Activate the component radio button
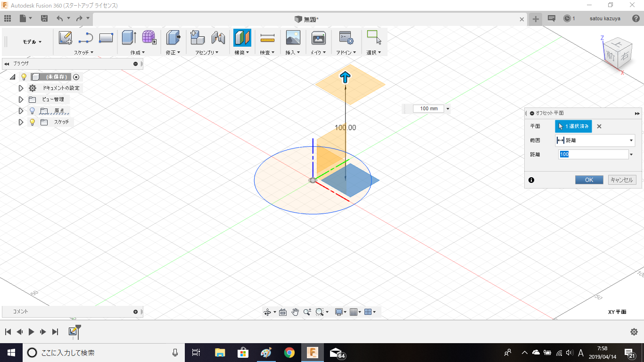 point(76,77)
